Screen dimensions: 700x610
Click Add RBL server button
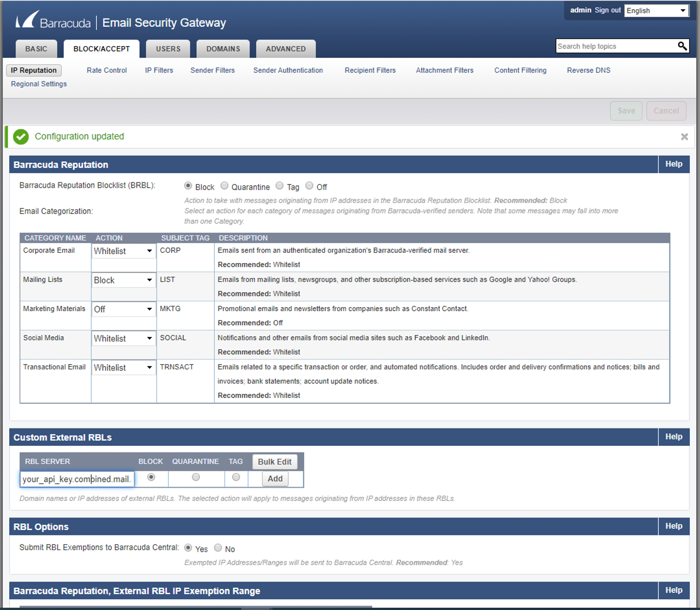275,479
